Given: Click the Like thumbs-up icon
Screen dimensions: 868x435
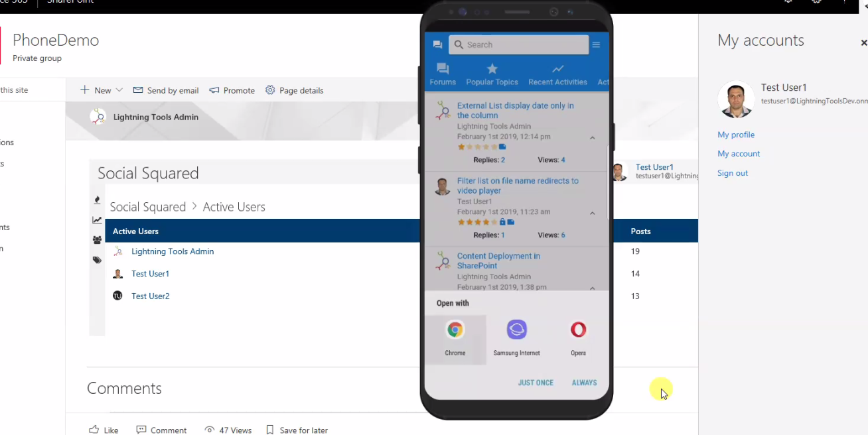Looking at the screenshot, I should 94,430.
